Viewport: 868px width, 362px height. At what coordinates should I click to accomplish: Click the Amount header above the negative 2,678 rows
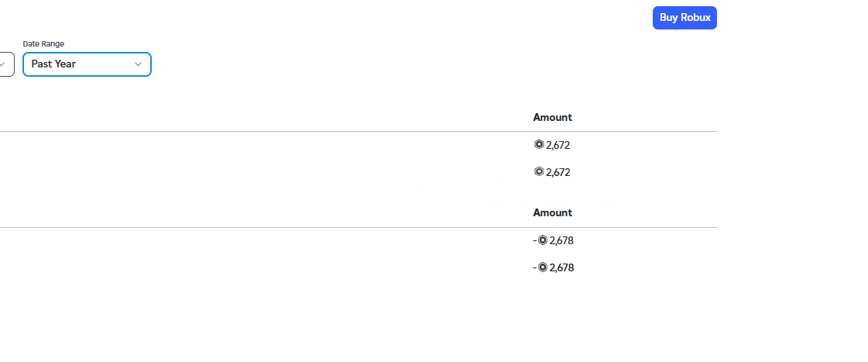point(552,213)
